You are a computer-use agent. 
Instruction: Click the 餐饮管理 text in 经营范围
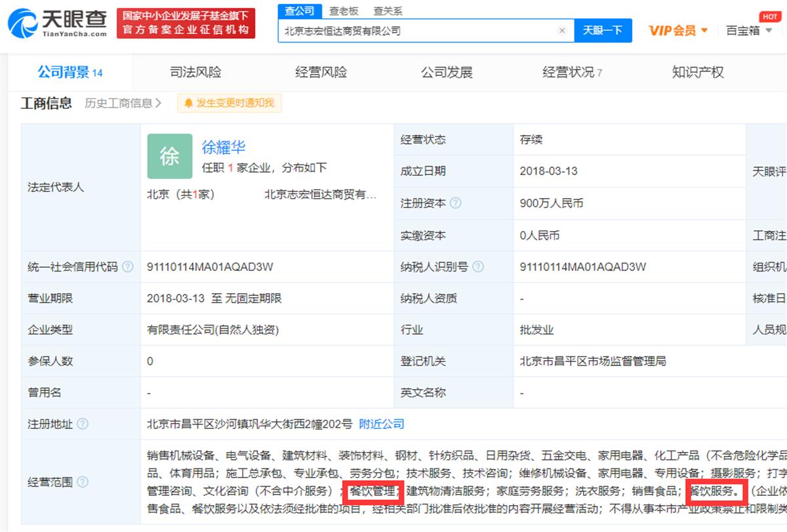coord(373,491)
